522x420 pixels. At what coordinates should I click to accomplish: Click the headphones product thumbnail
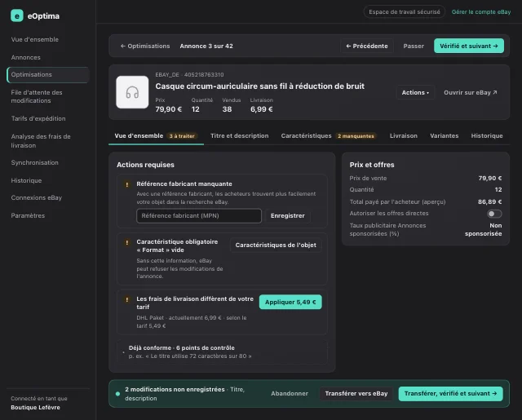(132, 92)
